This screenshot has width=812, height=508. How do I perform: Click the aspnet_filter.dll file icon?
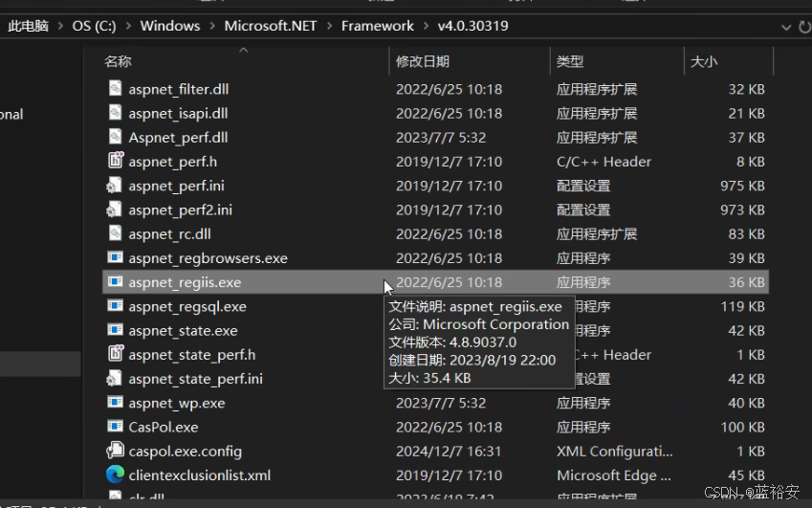115,89
